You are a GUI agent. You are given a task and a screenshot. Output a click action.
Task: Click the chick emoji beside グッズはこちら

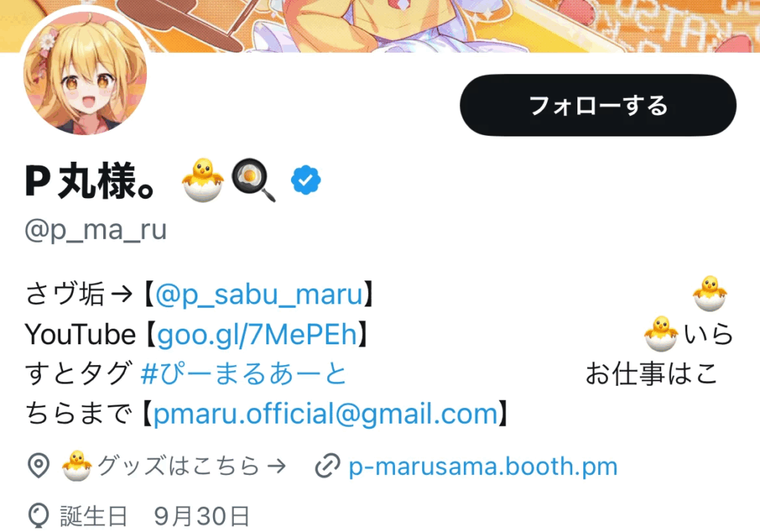point(76,466)
